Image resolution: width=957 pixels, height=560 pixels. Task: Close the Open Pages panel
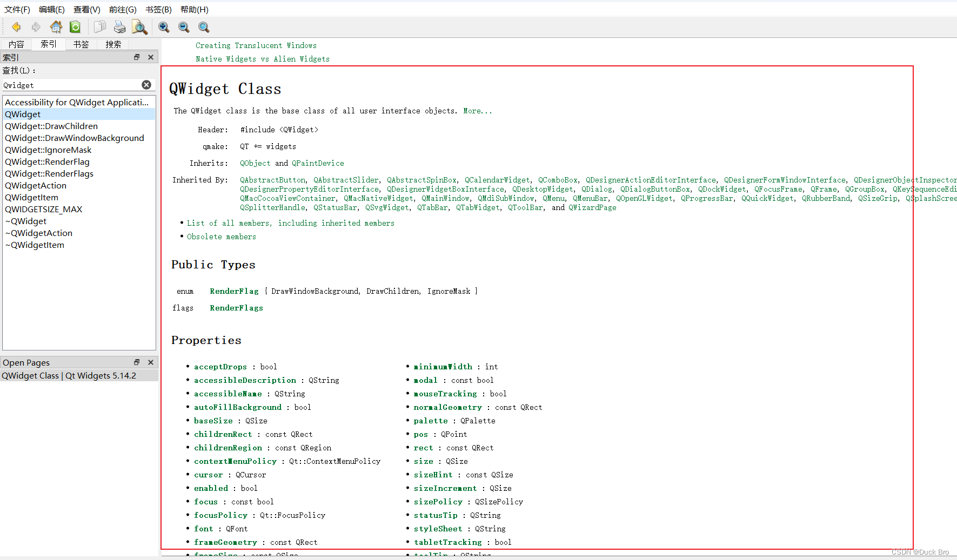point(151,362)
